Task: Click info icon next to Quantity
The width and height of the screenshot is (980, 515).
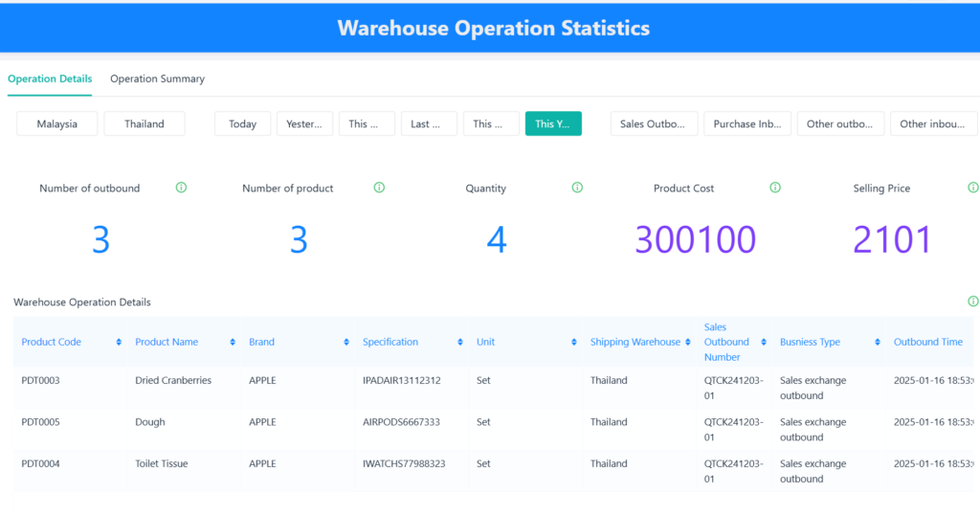Action: 577,188
